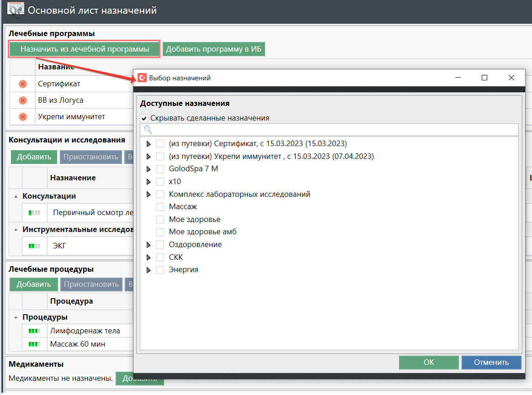532x395 pixels.
Task: Select the Энергия program entry
Action: 183,270
